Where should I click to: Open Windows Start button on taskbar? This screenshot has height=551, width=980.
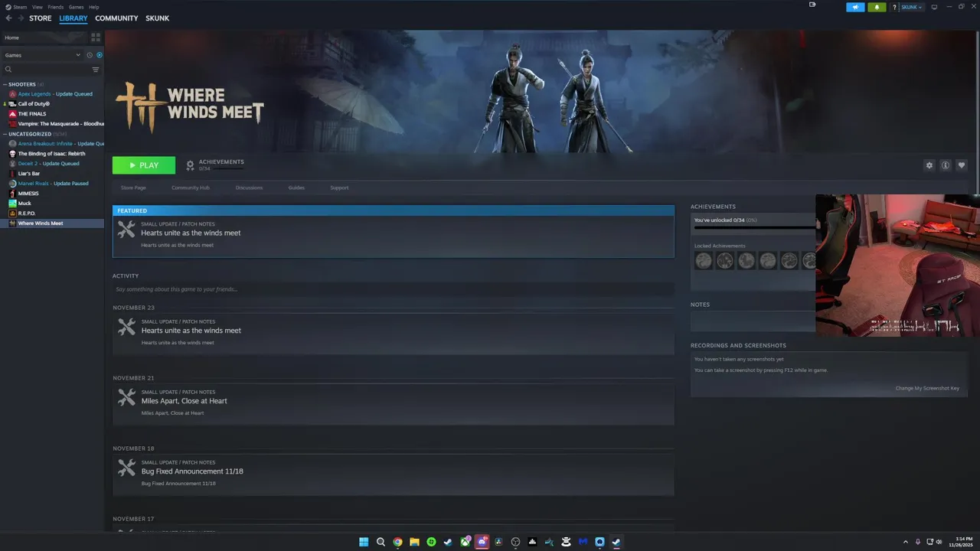364,542
